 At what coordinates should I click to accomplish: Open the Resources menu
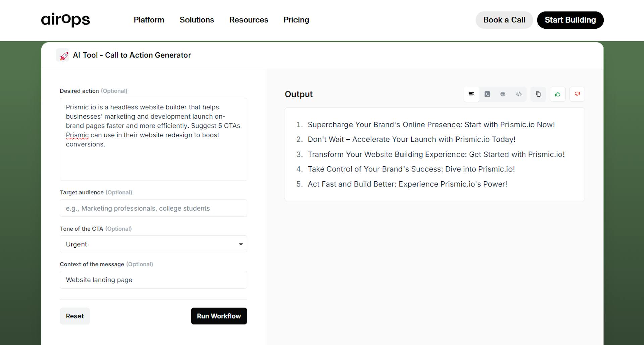(249, 20)
